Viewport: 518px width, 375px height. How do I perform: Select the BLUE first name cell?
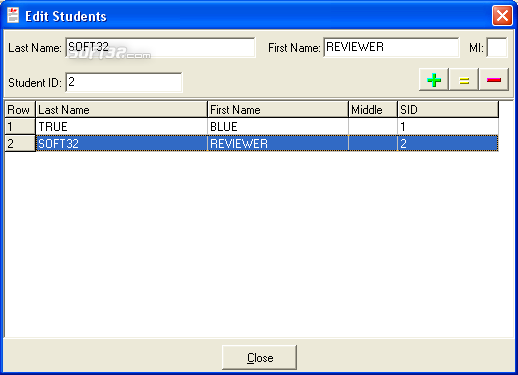tap(278, 126)
